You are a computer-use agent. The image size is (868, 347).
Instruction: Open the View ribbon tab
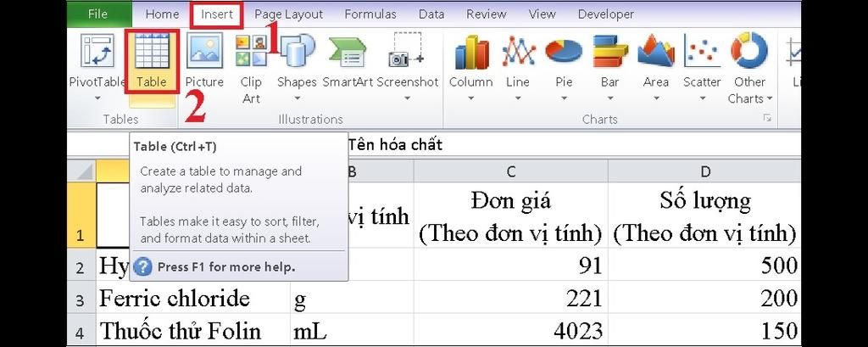coord(542,14)
